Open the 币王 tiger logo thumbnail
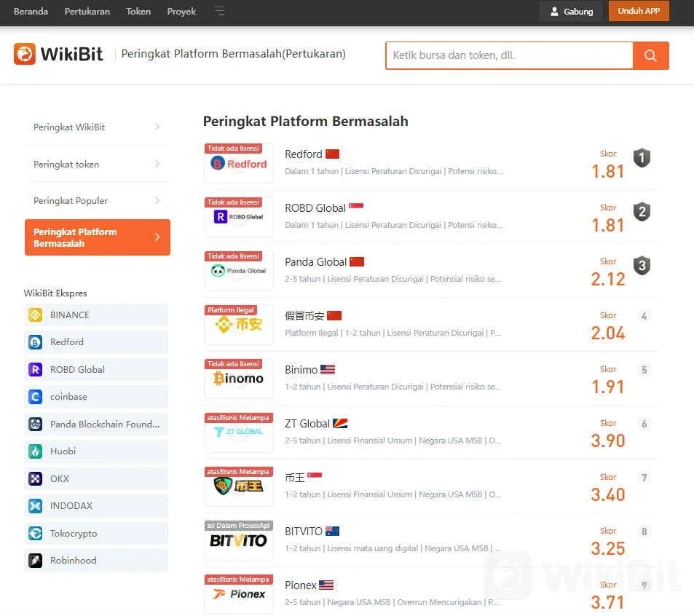This screenshot has width=694, height=616. 239,486
